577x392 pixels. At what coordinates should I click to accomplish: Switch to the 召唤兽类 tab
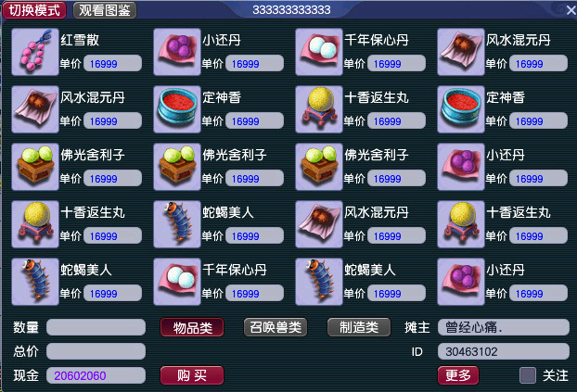(276, 327)
